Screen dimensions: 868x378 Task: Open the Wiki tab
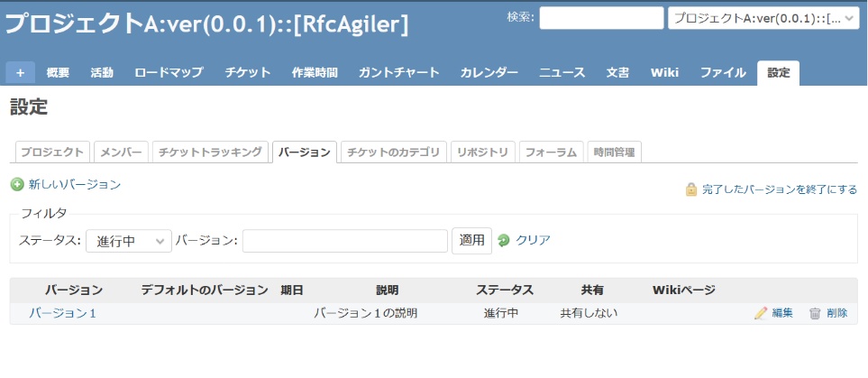665,72
